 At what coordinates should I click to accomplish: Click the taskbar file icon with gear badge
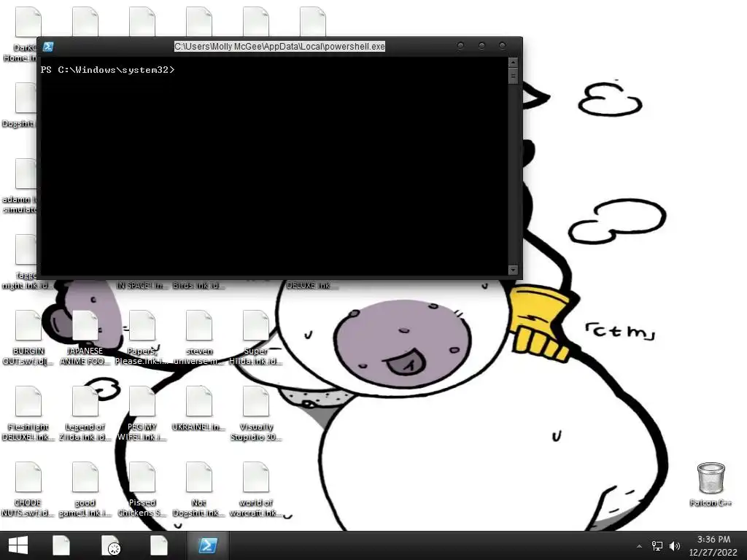pos(111,545)
